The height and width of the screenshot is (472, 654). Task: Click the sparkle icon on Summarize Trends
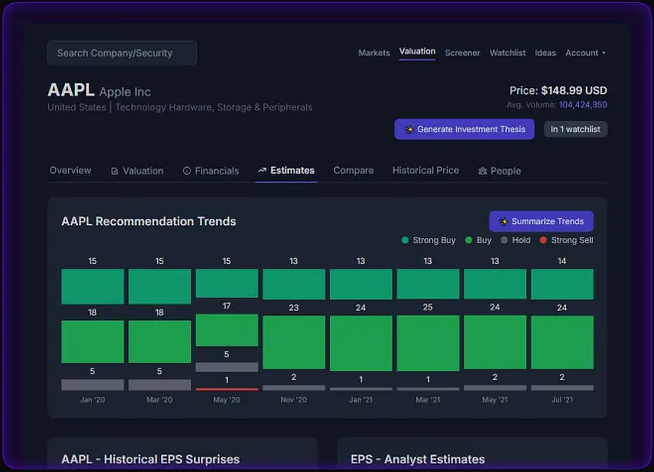point(504,221)
